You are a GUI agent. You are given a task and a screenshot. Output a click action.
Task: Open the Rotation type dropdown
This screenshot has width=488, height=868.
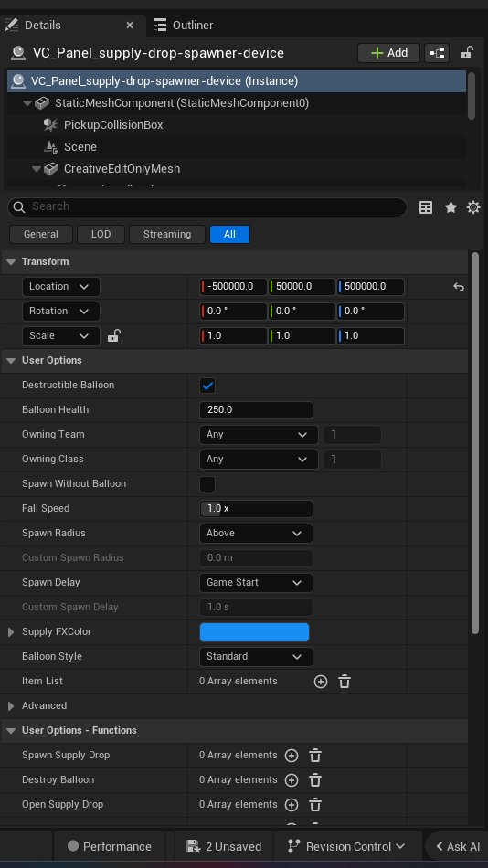pos(61,311)
